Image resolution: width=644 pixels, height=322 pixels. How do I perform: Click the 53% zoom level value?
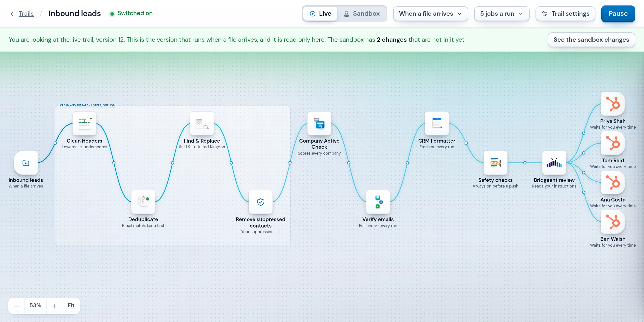pos(35,305)
